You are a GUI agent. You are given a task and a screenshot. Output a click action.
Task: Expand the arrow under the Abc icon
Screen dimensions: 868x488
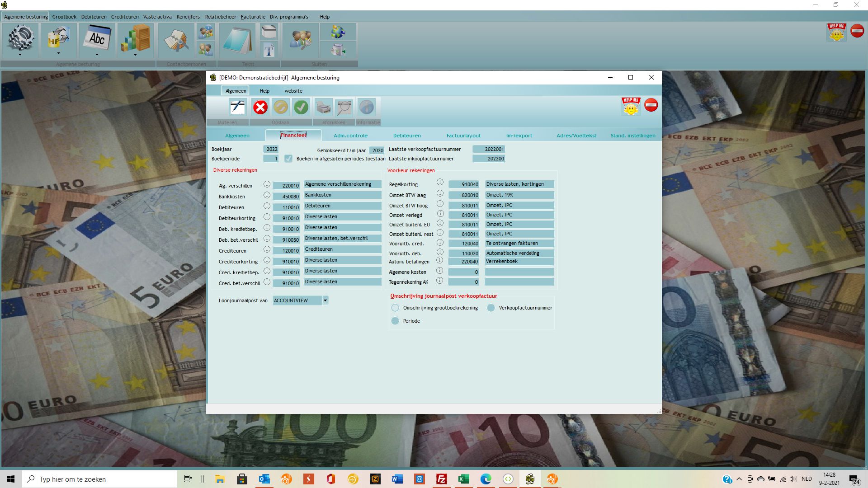point(97,55)
